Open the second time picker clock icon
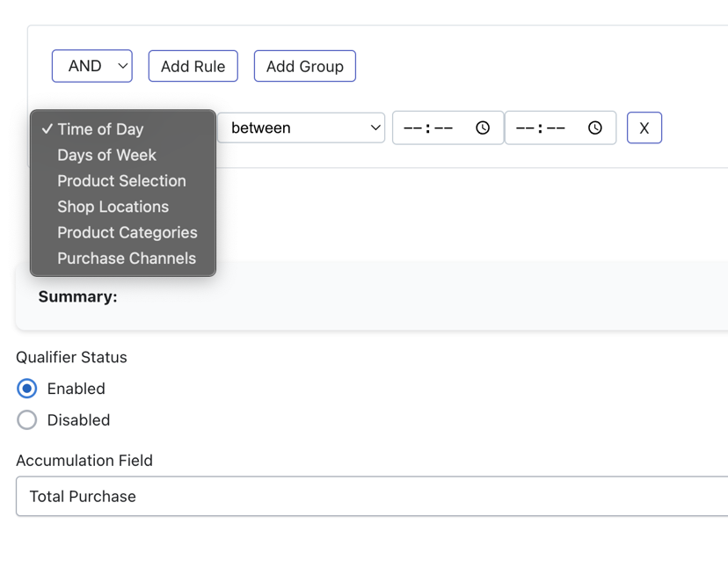 click(594, 127)
